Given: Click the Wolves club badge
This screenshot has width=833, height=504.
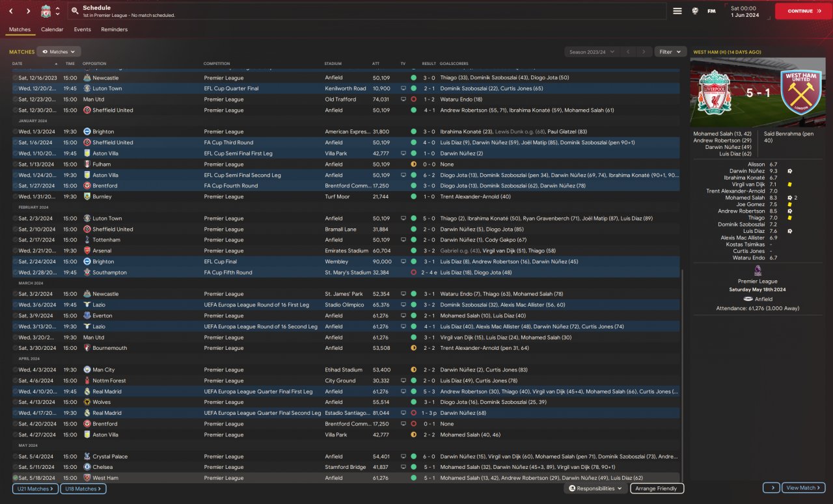Looking at the screenshot, I should tap(87, 403).
